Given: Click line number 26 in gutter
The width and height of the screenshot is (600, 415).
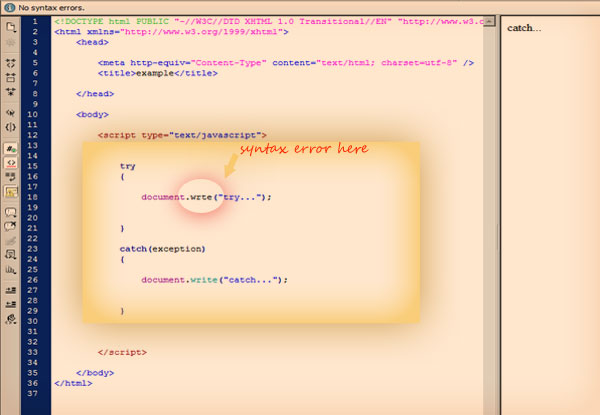Looking at the screenshot, I should [33, 280].
